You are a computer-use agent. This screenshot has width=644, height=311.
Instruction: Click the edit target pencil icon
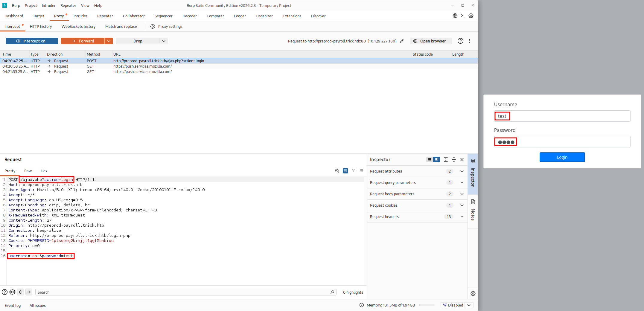coord(402,41)
